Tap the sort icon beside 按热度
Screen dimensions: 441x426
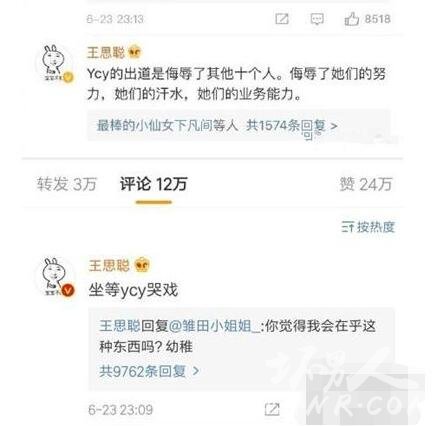pyautogui.click(x=347, y=227)
